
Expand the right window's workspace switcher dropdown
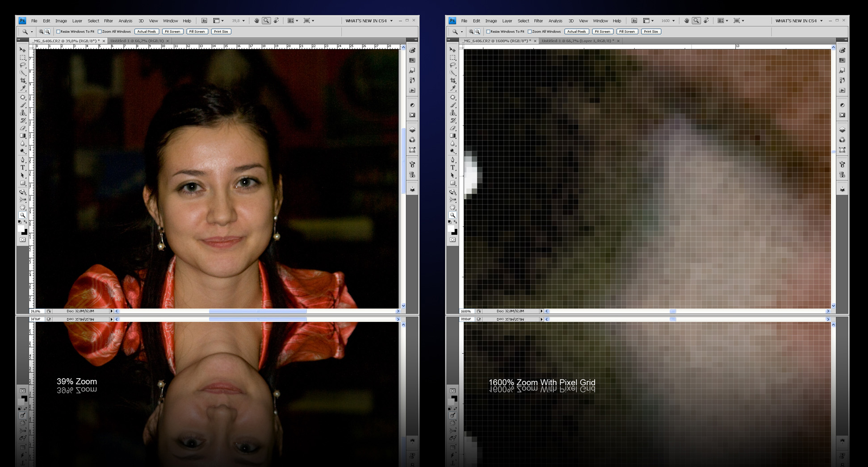pyautogui.click(x=822, y=21)
